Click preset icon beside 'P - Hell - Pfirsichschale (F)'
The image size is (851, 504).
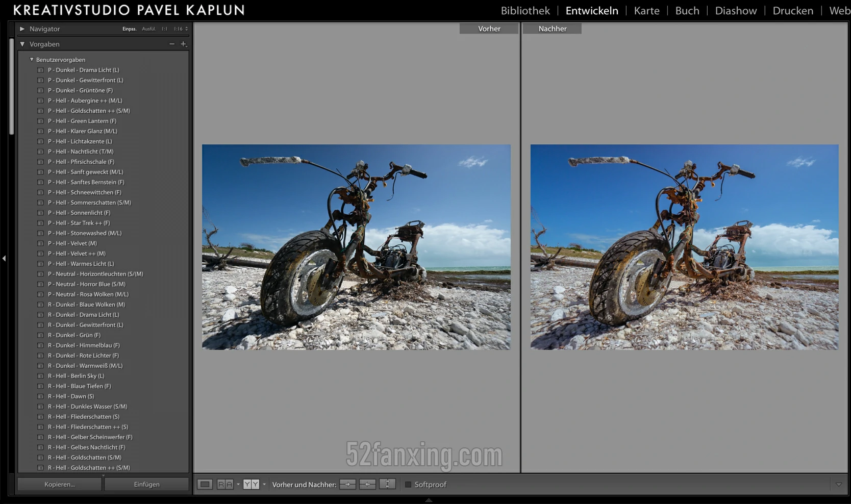(40, 162)
